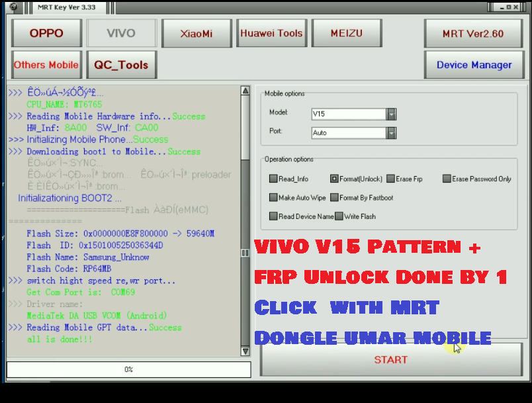532x403 pixels.
Task: Open QC_Tools section
Action: pyautogui.click(x=122, y=64)
